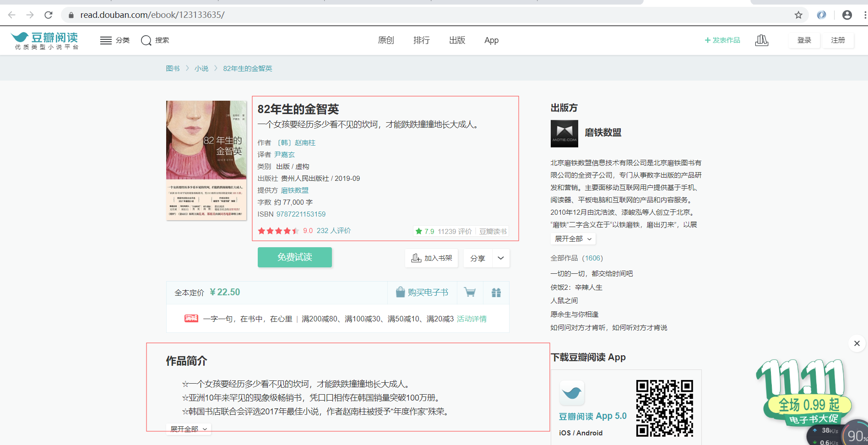Click the 90% circular progress badge
Image resolution: width=868 pixels, height=445 pixels.
tap(854, 432)
